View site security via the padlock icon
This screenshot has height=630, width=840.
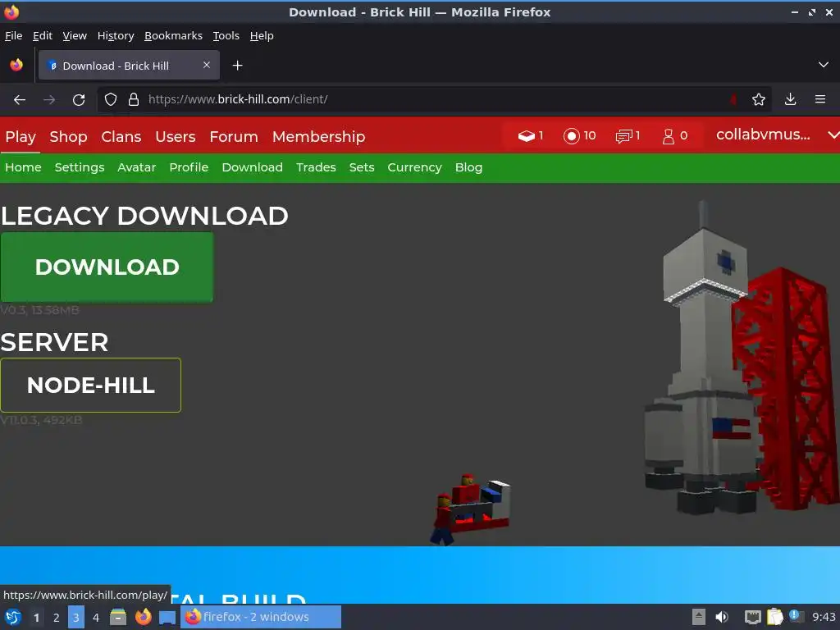click(134, 99)
